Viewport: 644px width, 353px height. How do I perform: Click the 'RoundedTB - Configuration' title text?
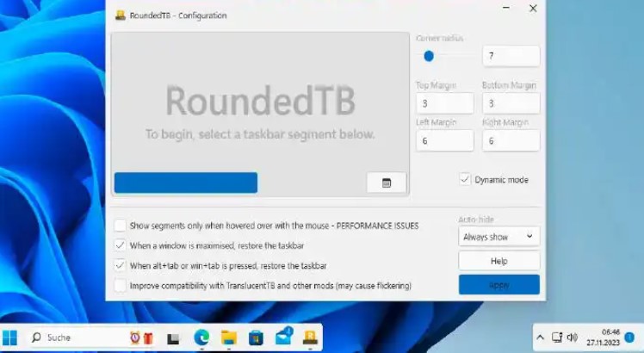178,15
